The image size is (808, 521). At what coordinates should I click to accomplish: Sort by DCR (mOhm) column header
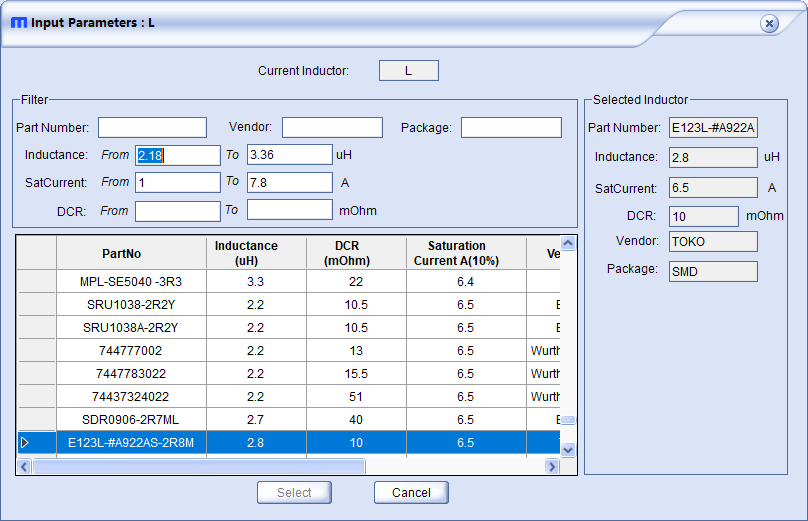(x=355, y=253)
